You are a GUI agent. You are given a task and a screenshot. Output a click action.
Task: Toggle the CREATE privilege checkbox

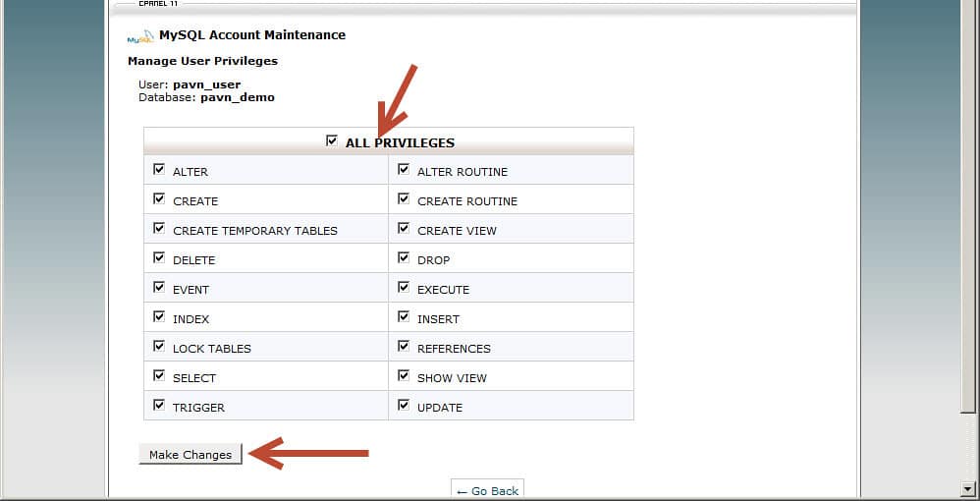[x=159, y=199]
